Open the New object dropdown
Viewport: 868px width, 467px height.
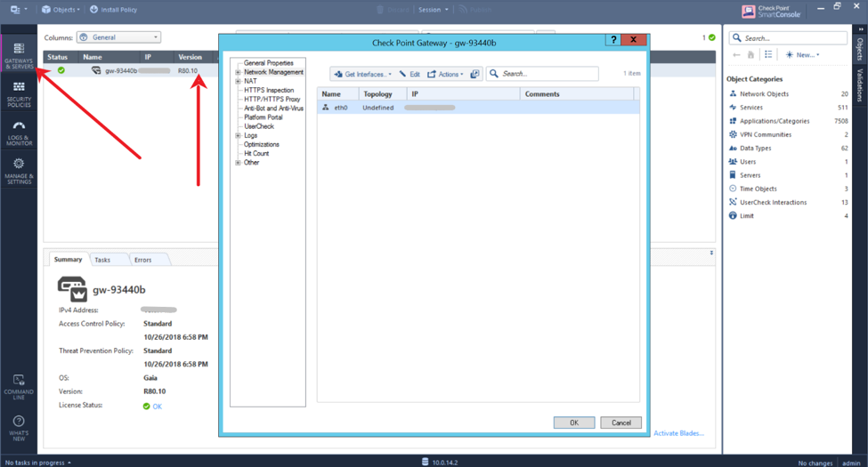pyautogui.click(x=802, y=55)
